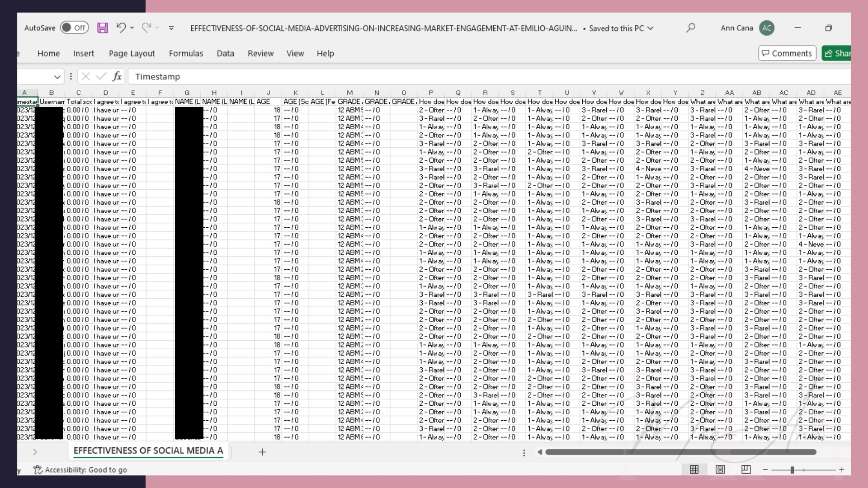The height and width of the screenshot is (488, 868).
Task: Open the Search magnifier in title bar
Action: [x=690, y=28]
